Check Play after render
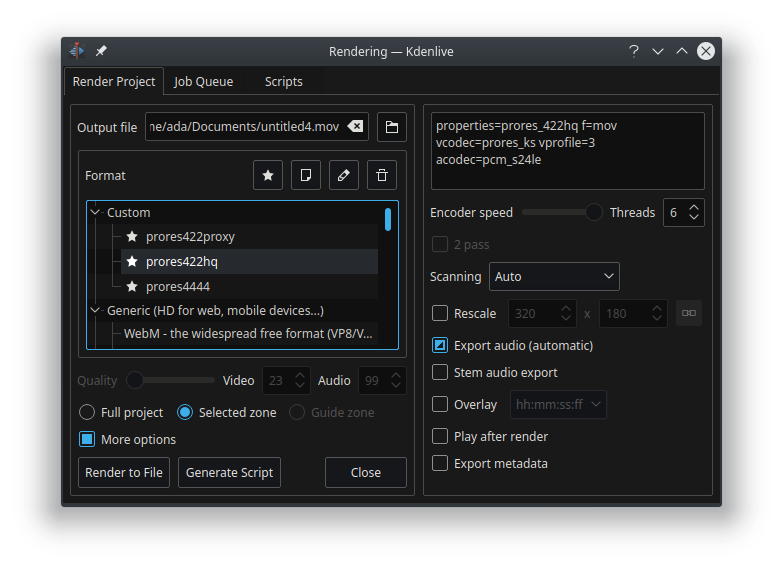783x568 pixels. (x=440, y=436)
